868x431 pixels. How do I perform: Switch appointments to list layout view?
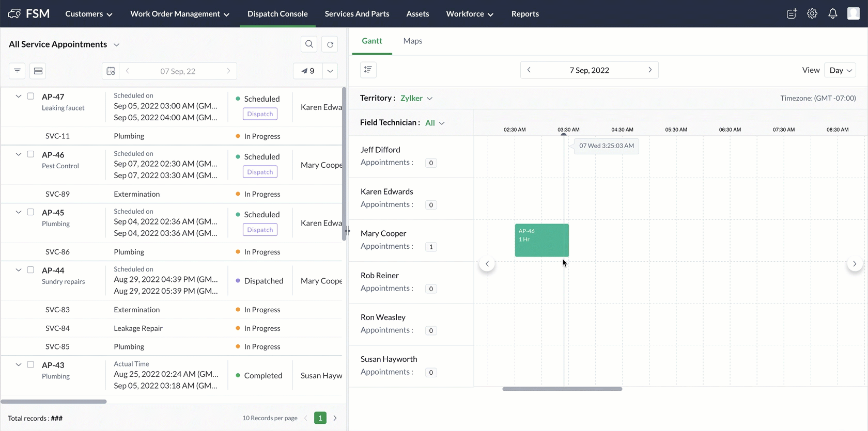click(38, 71)
